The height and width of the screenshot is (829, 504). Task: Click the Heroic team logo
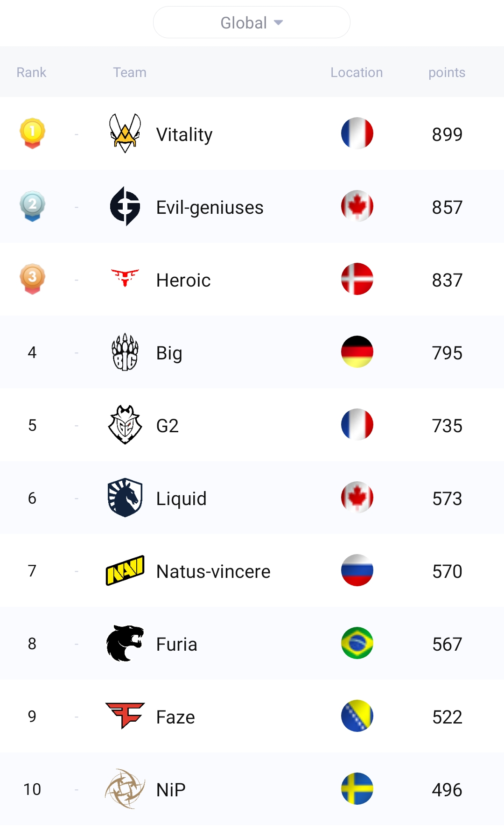pyautogui.click(x=125, y=278)
